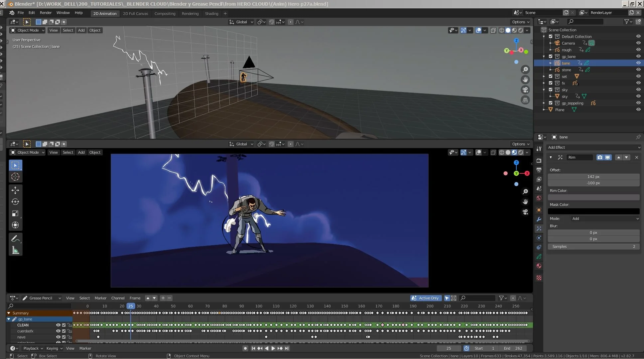Open the Object properties tab
644x359 pixels.
(539, 210)
